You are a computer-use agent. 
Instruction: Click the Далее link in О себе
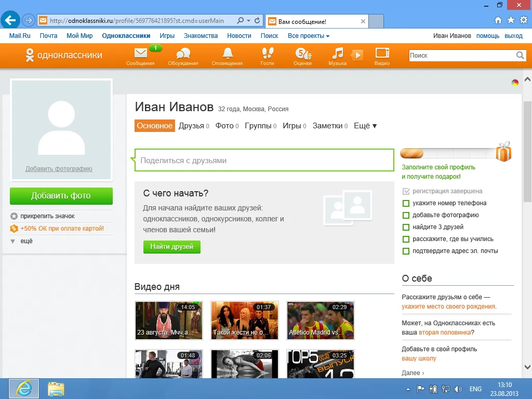413,373
